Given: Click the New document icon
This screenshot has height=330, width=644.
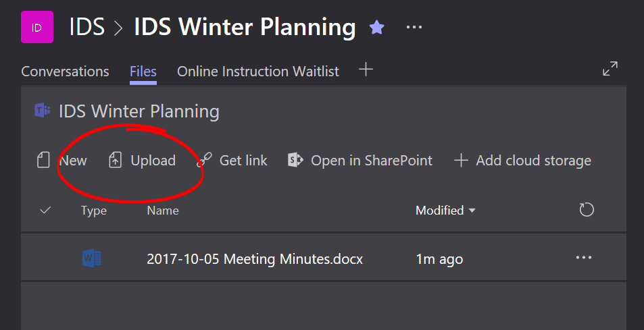Looking at the screenshot, I should tap(43, 161).
